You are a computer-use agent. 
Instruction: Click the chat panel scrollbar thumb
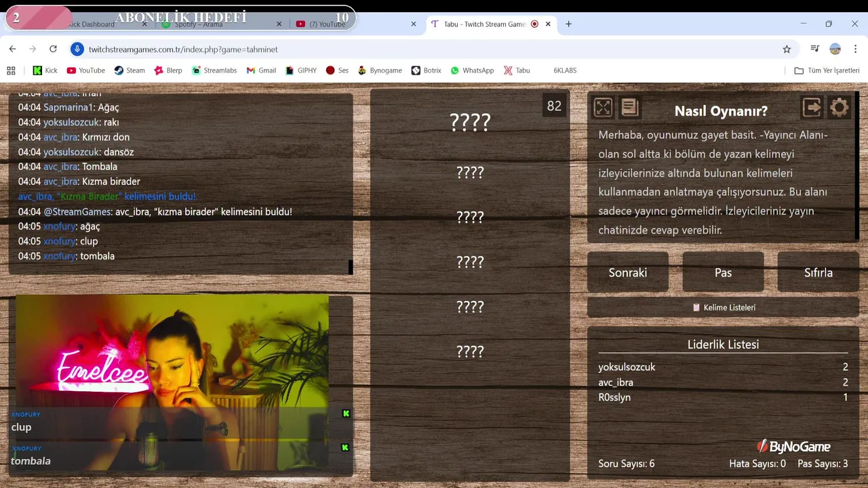[351, 267]
